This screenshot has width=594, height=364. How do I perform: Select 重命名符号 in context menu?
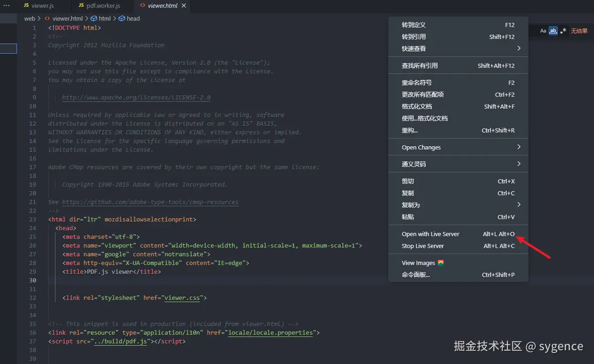pyautogui.click(x=458, y=83)
